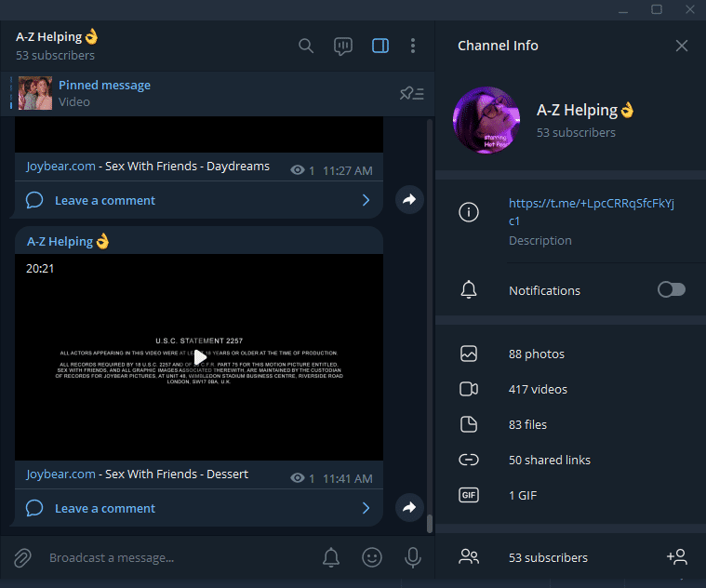Viewport: 706px width, 588px height.
Task: Leave a comment on the Dessert post
Action: [x=199, y=508]
